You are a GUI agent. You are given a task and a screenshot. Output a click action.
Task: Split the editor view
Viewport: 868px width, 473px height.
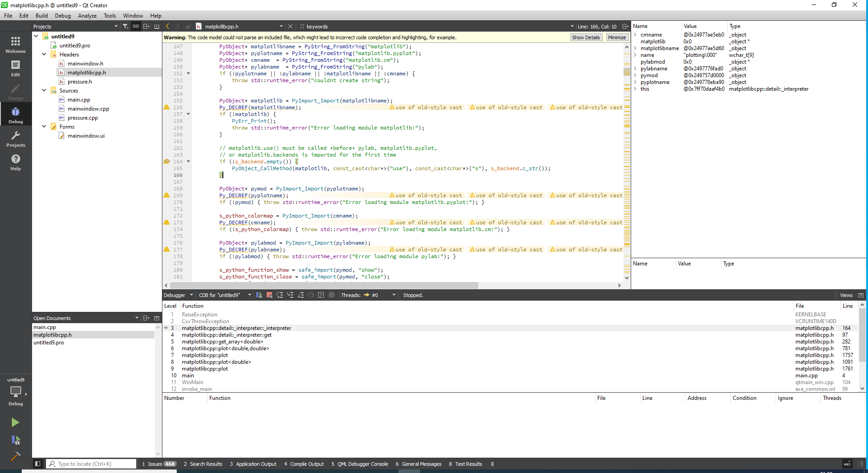tap(625, 27)
